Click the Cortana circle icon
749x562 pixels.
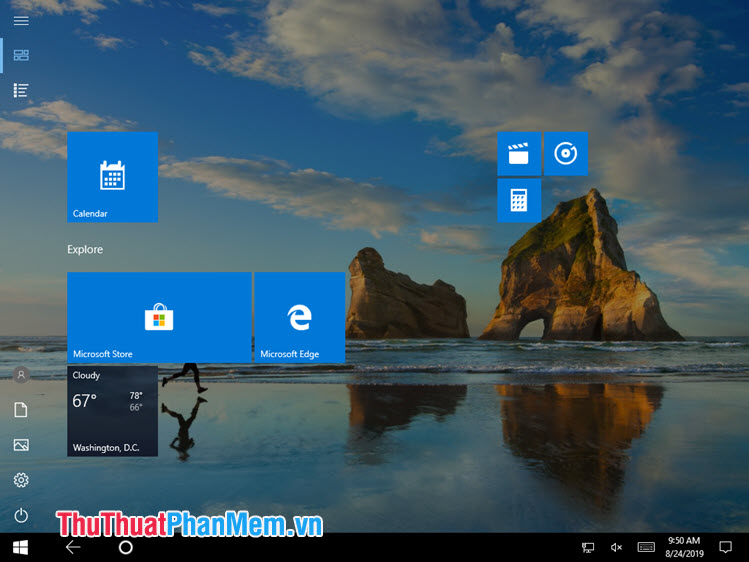[x=126, y=547]
